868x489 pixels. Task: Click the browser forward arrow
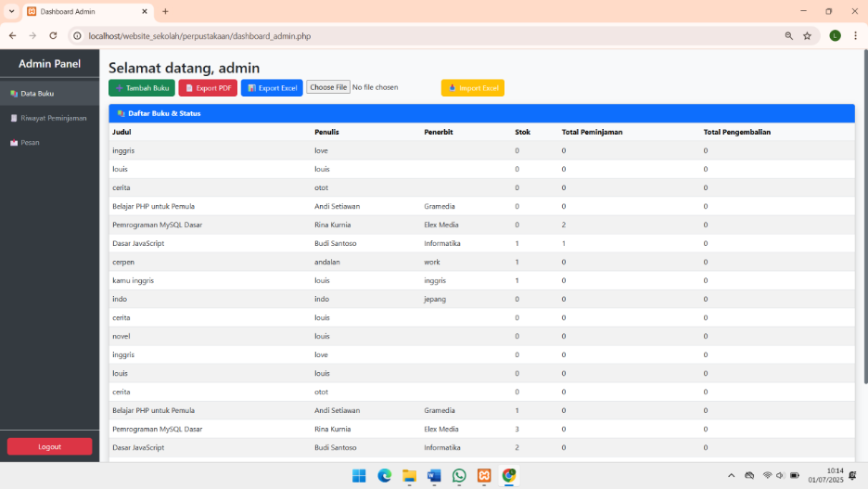click(32, 36)
